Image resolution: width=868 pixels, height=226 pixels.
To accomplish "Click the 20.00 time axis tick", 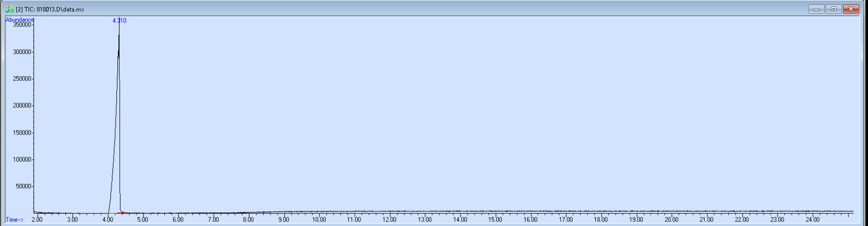I will (671, 220).
